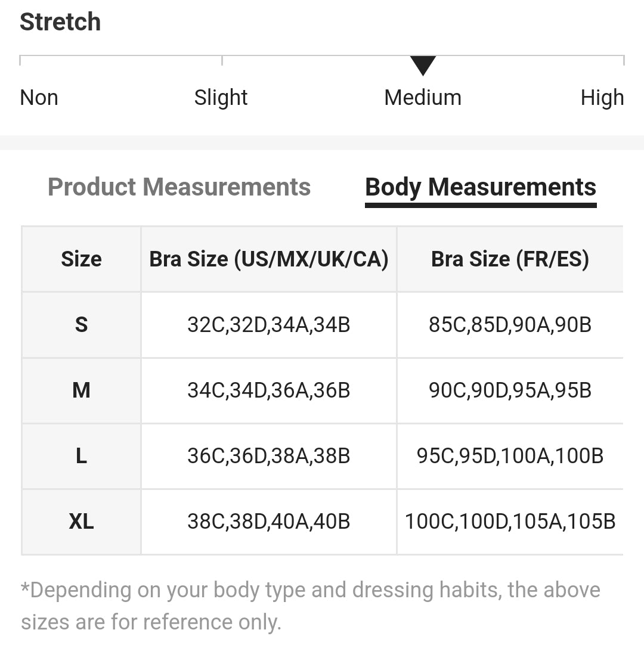Click the Non stretch label
The height and width of the screenshot is (670, 644).
click(39, 98)
